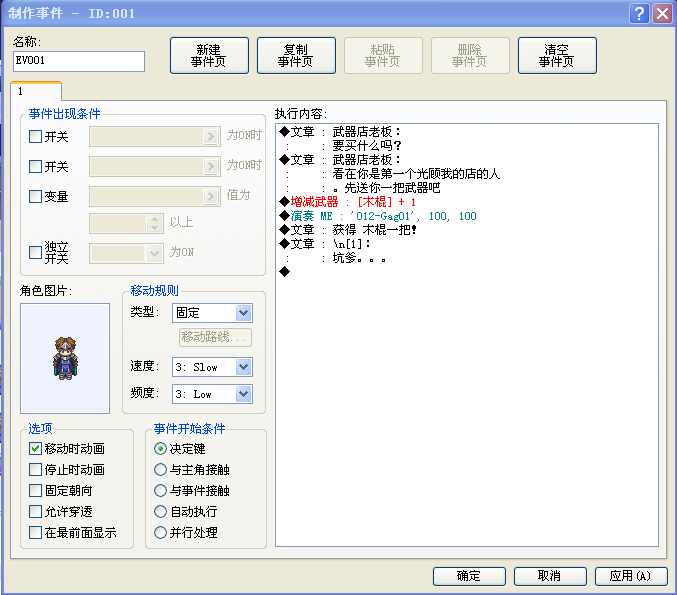This screenshot has height=595, width=677.
Task: Select the 与主角接触 start condition
Action: pyautogui.click(x=160, y=469)
